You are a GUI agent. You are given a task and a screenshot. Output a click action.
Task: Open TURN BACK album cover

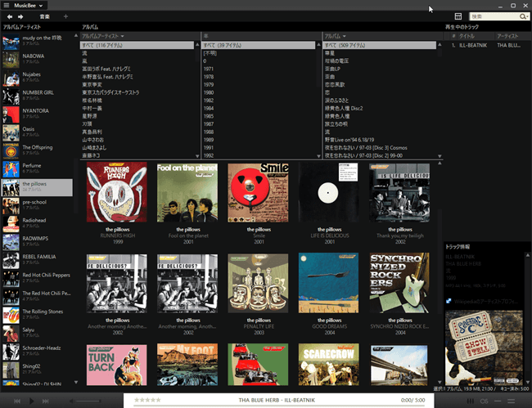pyautogui.click(x=117, y=365)
